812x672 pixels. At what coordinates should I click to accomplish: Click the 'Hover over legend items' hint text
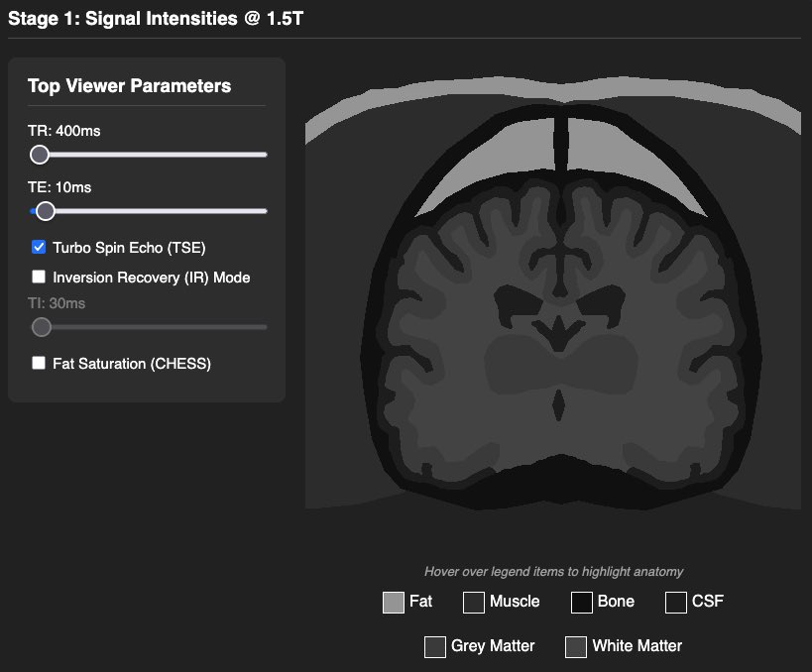(x=553, y=572)
